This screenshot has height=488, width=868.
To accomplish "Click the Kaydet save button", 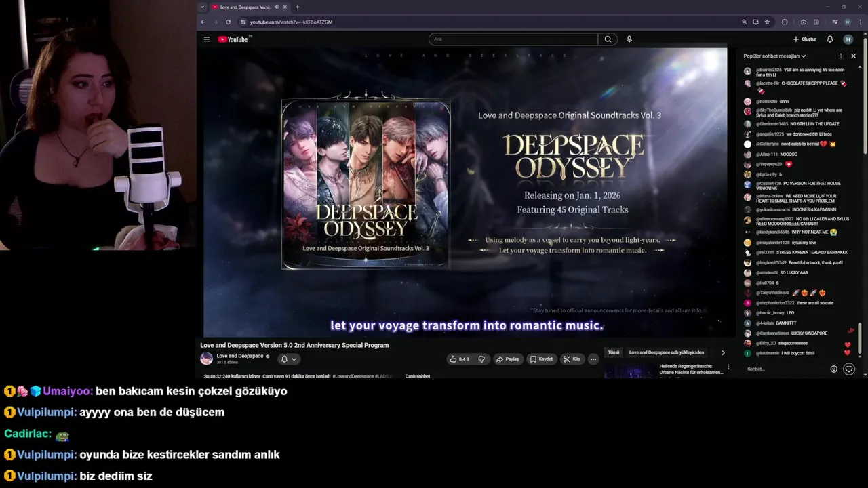I will pos(542,359).
